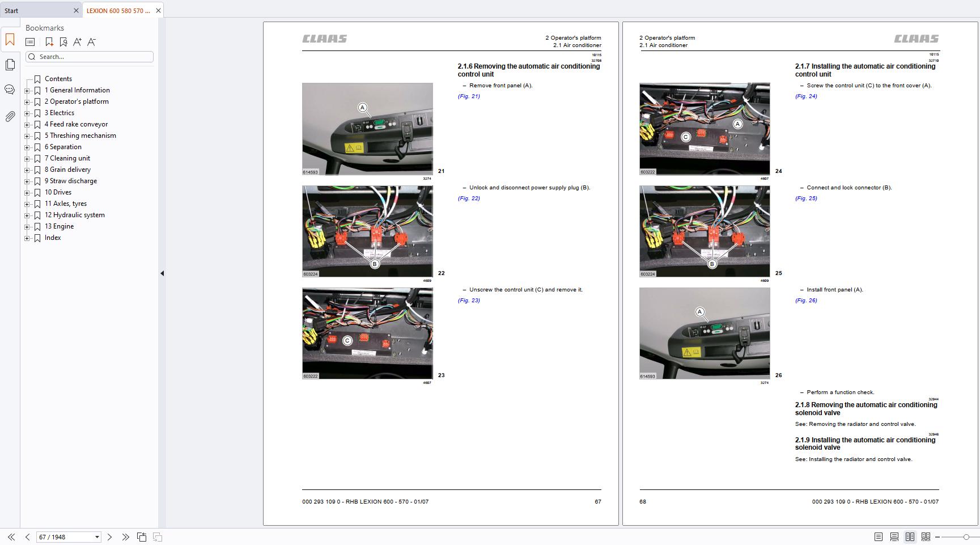
Task: Expand the 4 Feed rake conveyor bookmark
Action: pos(27,124)
